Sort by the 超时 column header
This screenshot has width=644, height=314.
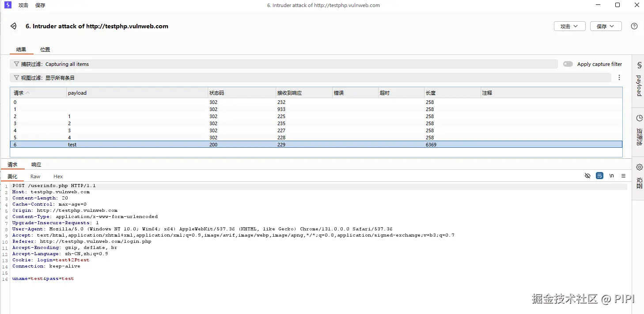point(401,93)
